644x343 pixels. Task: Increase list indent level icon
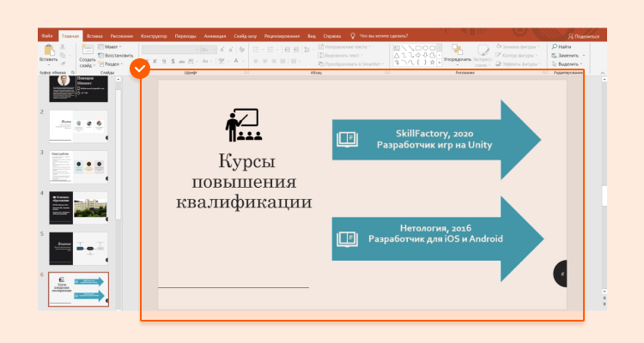(x=296, y=50)
